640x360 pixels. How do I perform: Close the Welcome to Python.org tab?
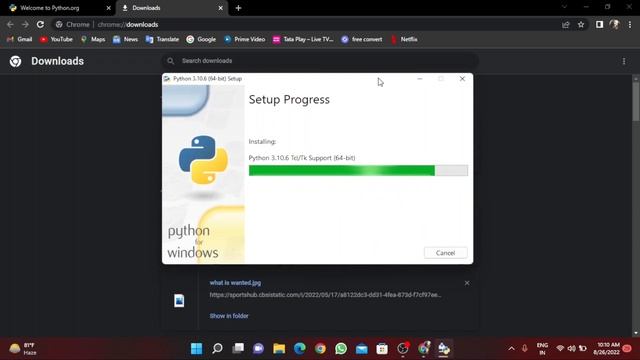point(109,8)
